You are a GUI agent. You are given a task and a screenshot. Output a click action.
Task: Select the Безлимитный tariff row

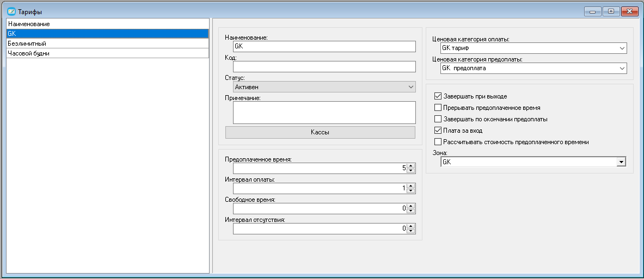pos(108,44)
